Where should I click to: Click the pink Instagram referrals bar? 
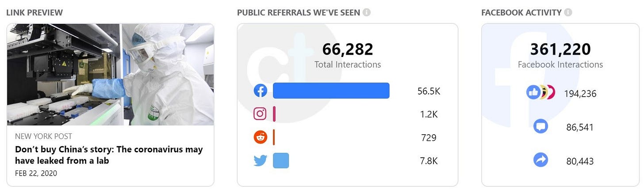(x=274, y=114)
